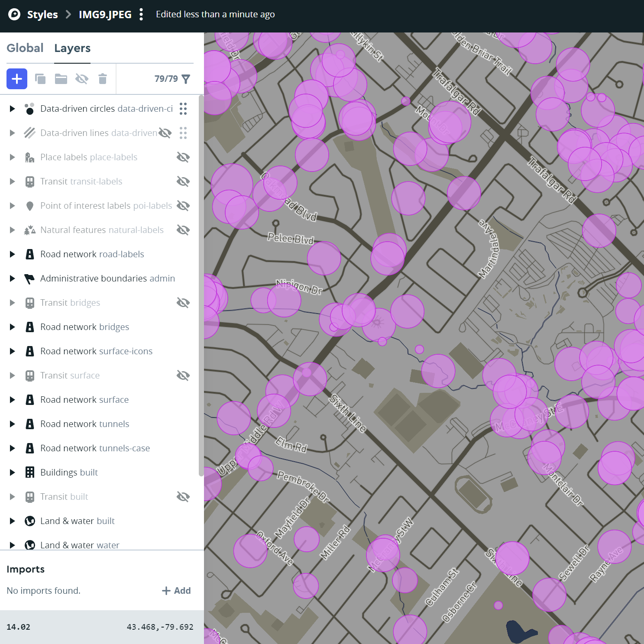Screen dimensions: 644x644
Task: Select the Land & water globe icon
Action: point(29,521)
